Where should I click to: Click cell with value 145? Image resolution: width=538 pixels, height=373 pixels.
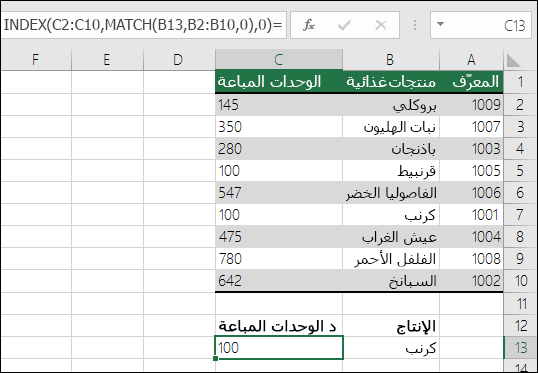279,105
